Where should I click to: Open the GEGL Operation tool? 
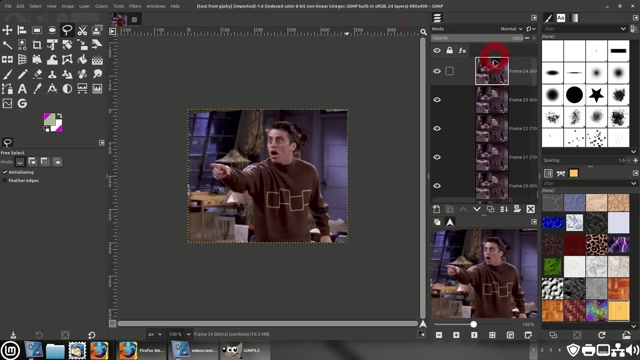[22, 104]
